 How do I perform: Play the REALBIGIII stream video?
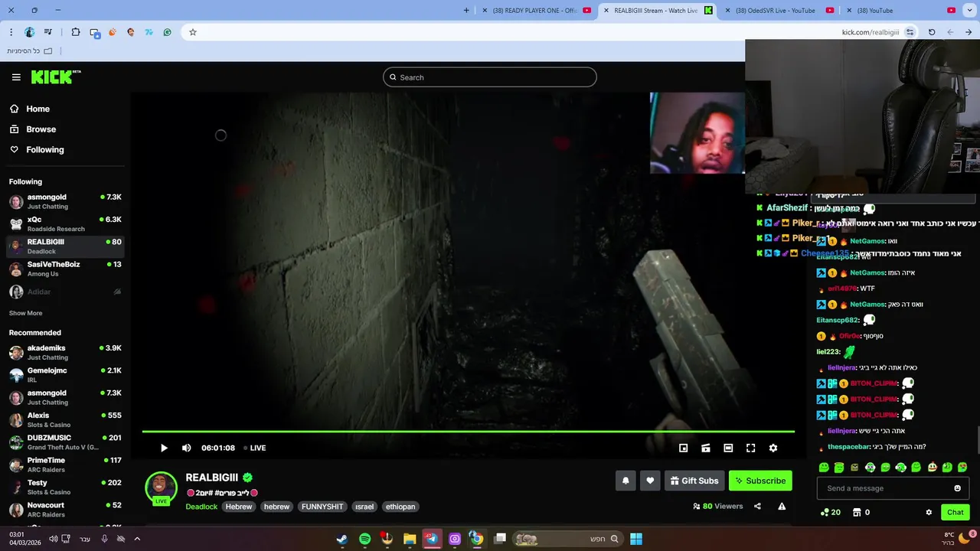coord(164,448)
